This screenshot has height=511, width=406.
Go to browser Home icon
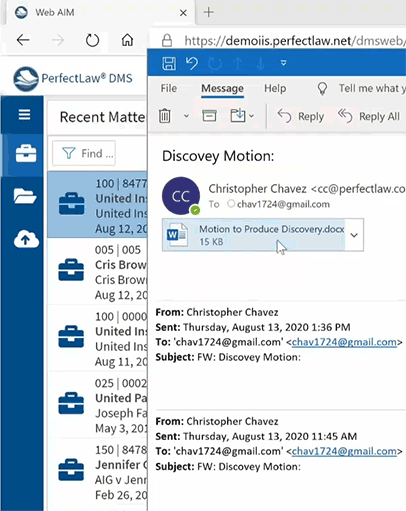coord(127,40)
